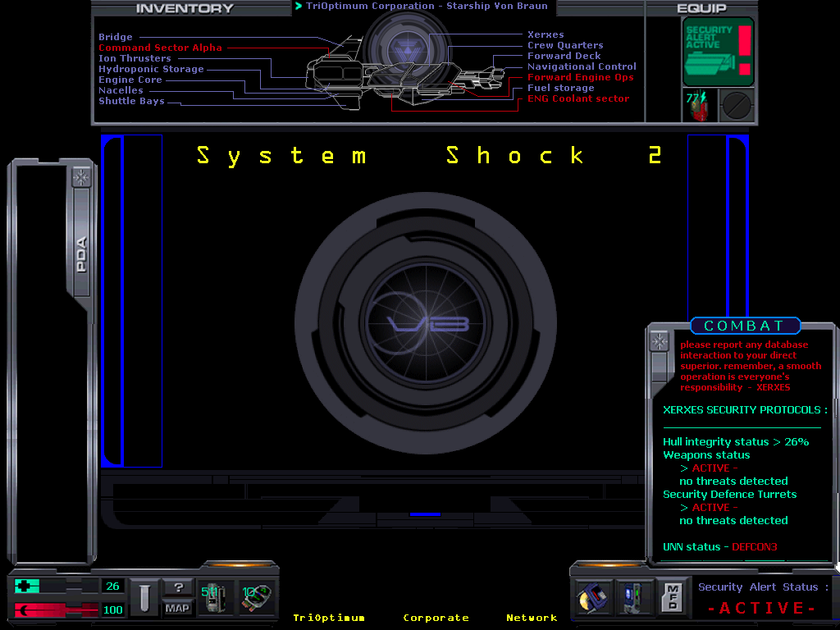Image resolution: width=840 pixels, height=630 pixels.
Task: Click the empty slashed-circle equip slot
Action: 737,106
